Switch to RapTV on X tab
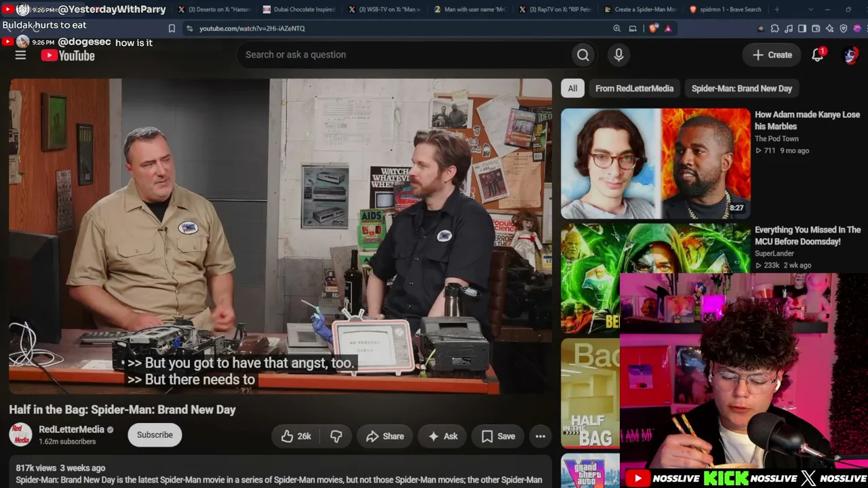Viewport: 868px width, 488px height. [556, 9]
